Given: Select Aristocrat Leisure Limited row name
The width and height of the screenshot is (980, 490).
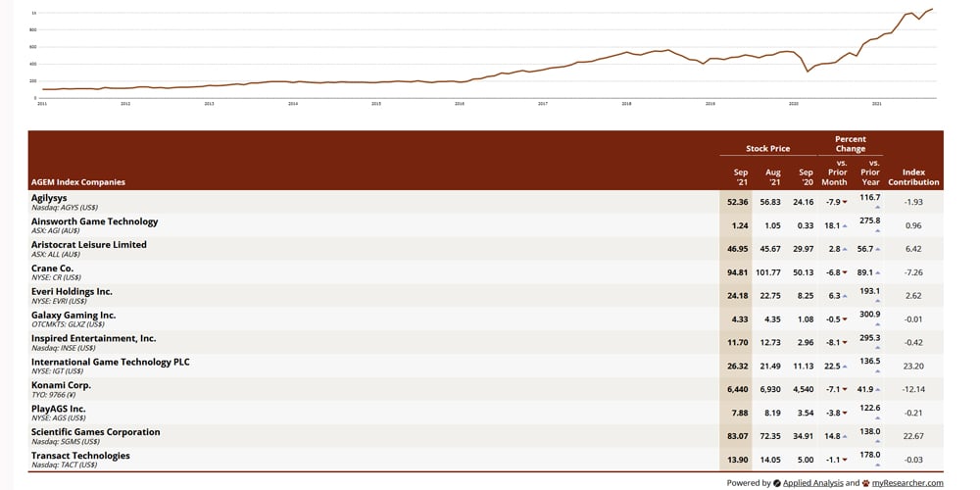Looking at the screenshot, I should click(x=89, y=244).
